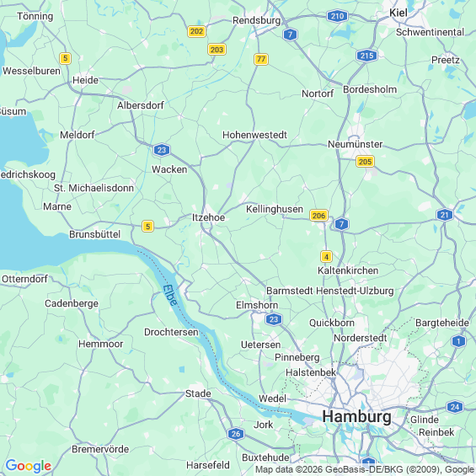Click the yellow 77 road shield
476x476 pixels.
click(261, 59)
